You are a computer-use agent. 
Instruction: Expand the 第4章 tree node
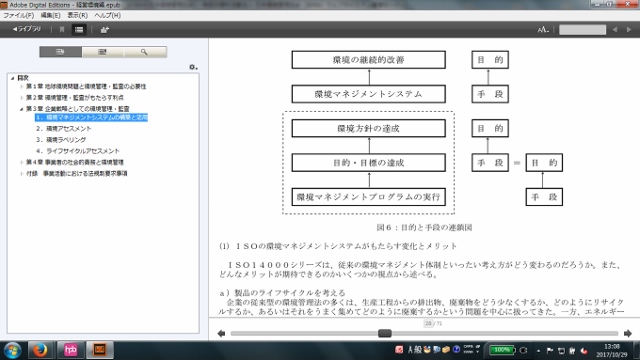point(21,162)
